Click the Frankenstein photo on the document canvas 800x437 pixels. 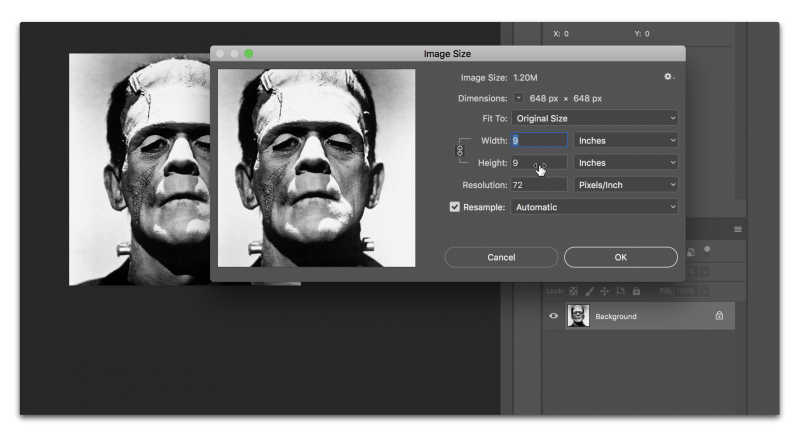pyautogui.click(x=139, y=169)
